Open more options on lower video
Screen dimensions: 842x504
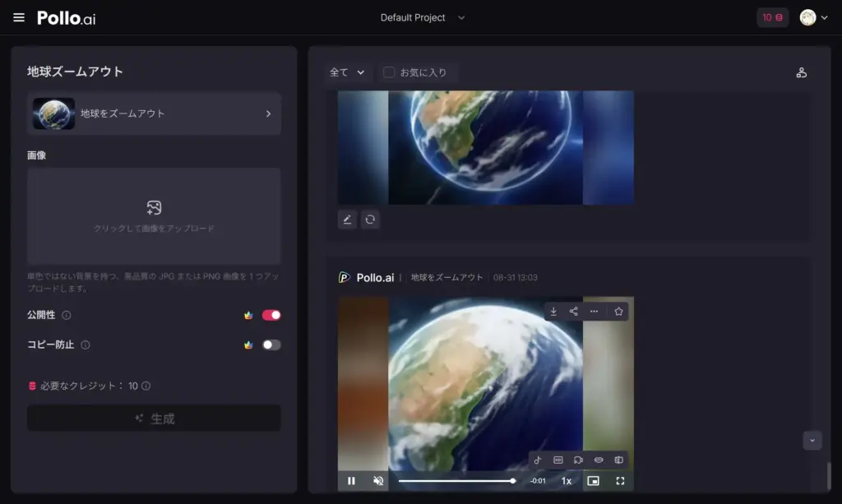(x=594, y=312)
